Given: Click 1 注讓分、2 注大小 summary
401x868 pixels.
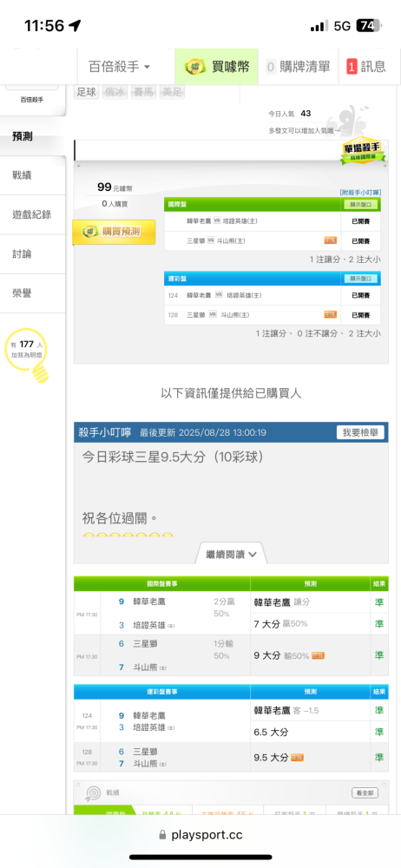Looking at the screenshot, I should click(x=345, y=259).
